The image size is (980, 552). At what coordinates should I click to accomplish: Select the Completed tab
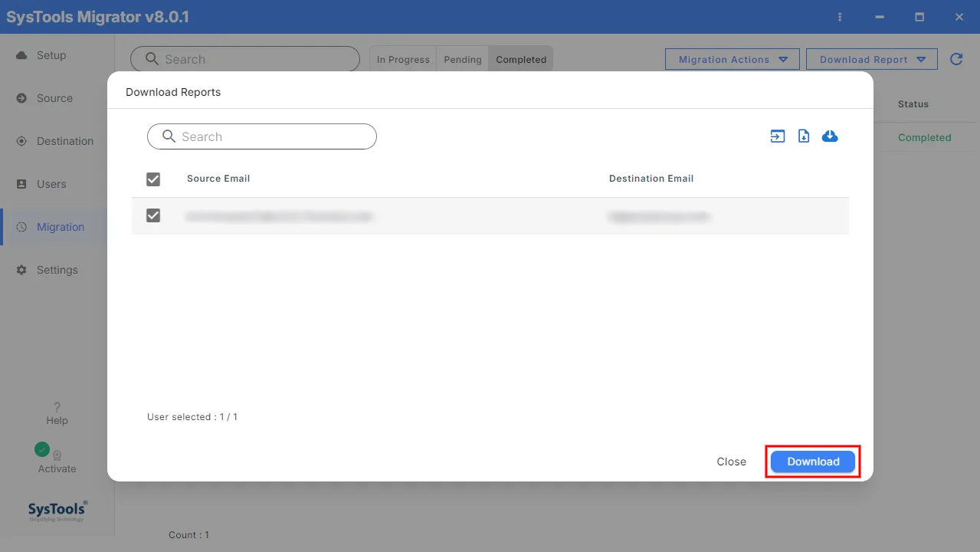[521, 59]
